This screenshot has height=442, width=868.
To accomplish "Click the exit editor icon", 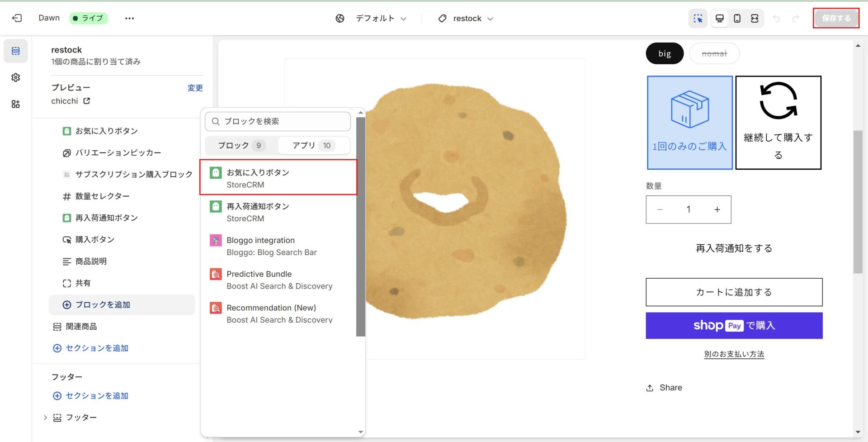I will (17, 18).
